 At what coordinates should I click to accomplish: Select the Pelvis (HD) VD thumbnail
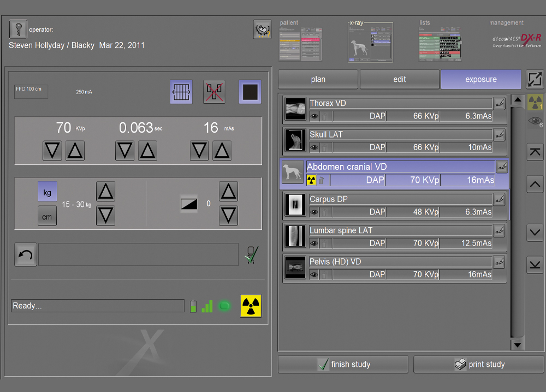click(295, 268)
